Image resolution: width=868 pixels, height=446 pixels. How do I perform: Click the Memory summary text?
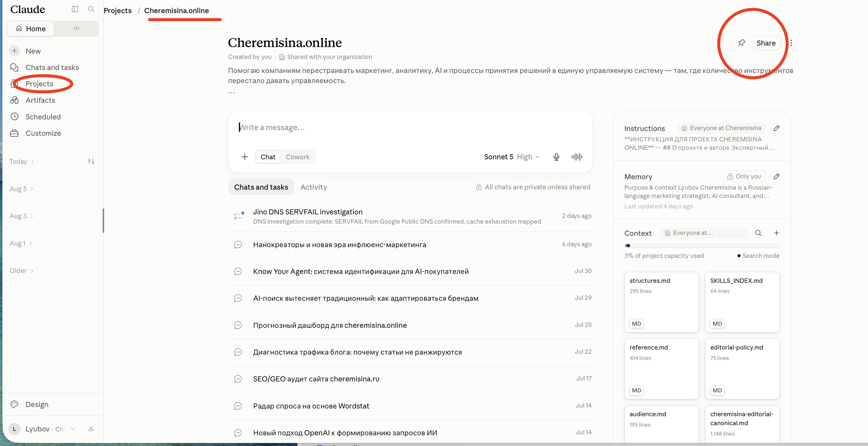pos(698,192)
